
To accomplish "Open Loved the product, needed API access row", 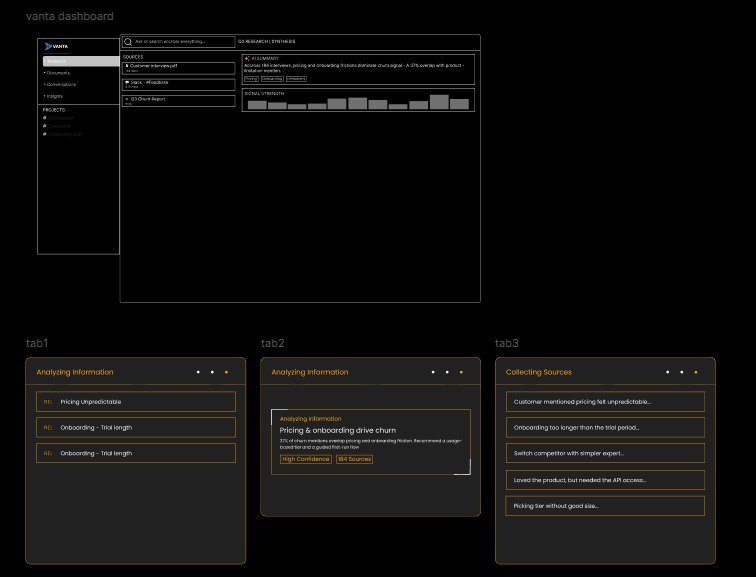I will (605, 480).
